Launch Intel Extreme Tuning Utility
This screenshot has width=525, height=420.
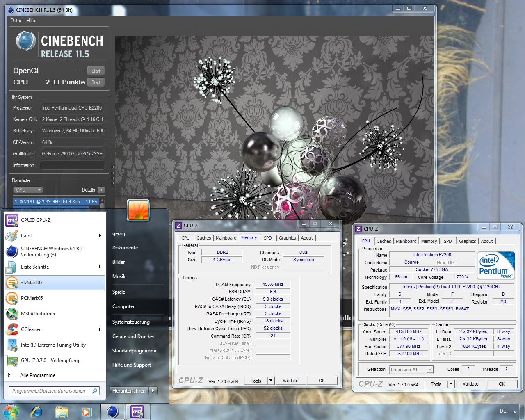(55, 345)
